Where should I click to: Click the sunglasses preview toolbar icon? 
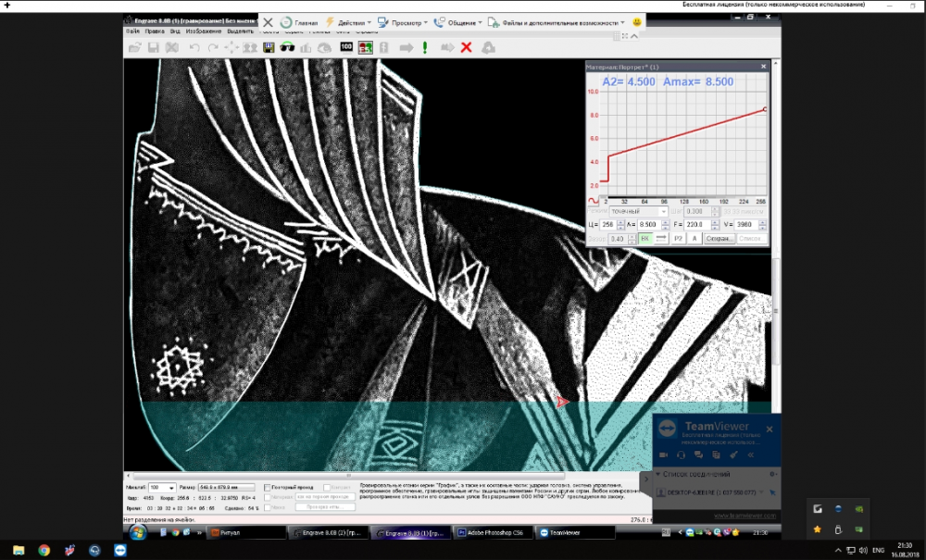point(287,47)
